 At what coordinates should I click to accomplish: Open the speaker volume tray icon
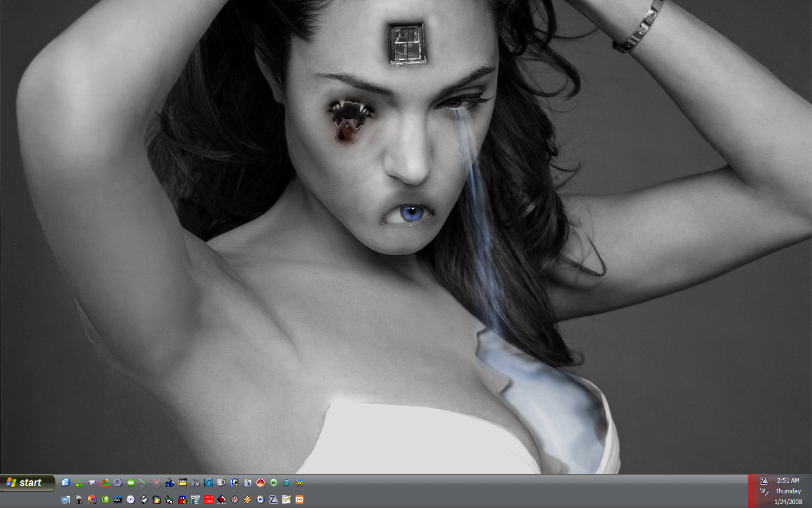pyautogui.click(x=764, y=492)
